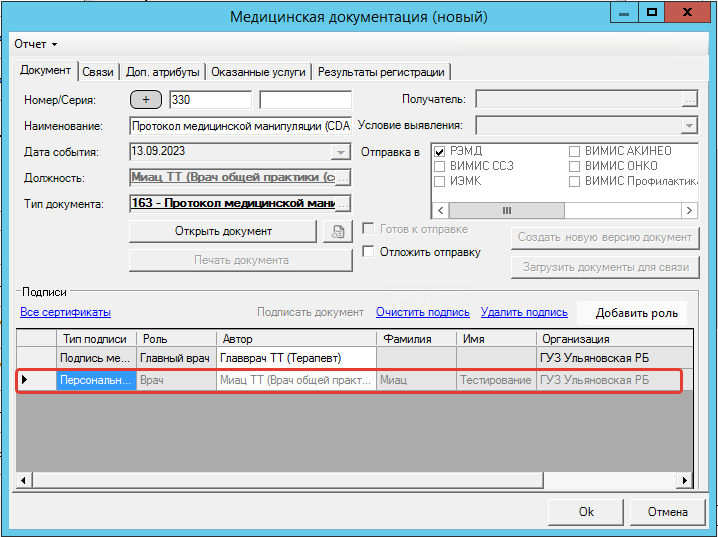This screenshot has height=537, width=718.
Task: Cancel with the Отмена button
Action: (667, 511)
